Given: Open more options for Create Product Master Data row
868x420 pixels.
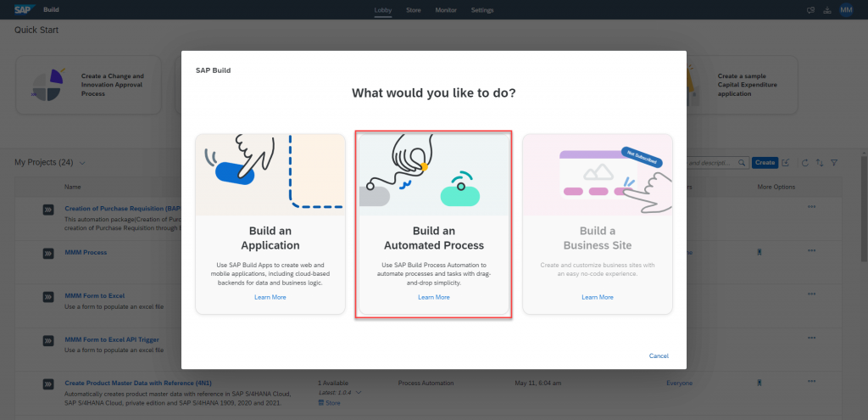Looking at the screenshot, I should coord(811,381).
